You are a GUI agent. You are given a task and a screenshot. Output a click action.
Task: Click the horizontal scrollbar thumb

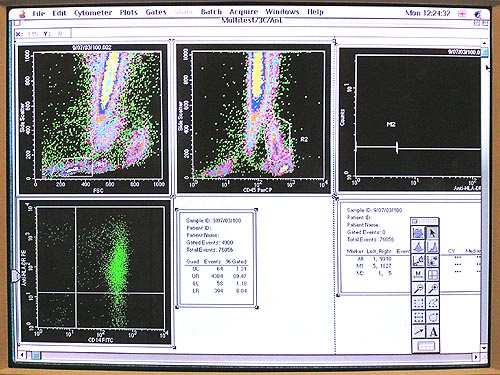pyautogui.click(x=36, y=356)
